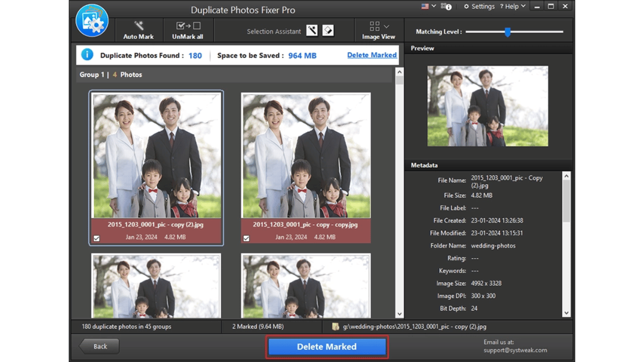
Task: Click the Space to be Saved 964 MB value
Action: tap(302, 55)
